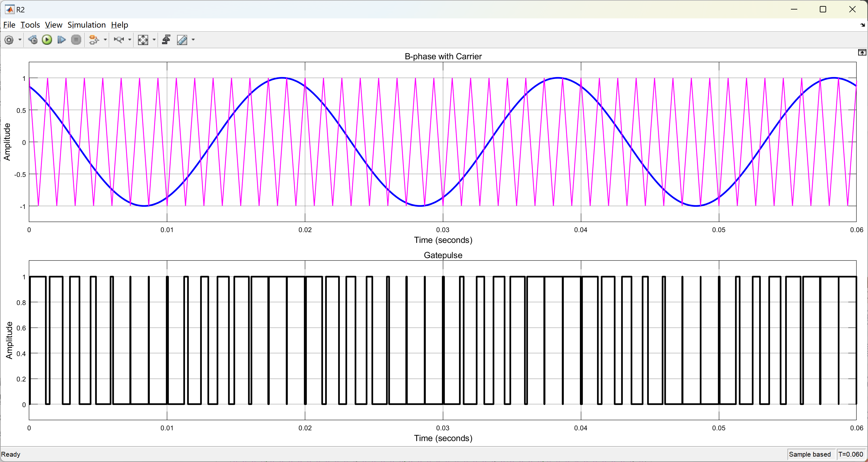Click the Highlight Simulink Block icon
Viewport: 868px width, 462px height.
[94, 40]
